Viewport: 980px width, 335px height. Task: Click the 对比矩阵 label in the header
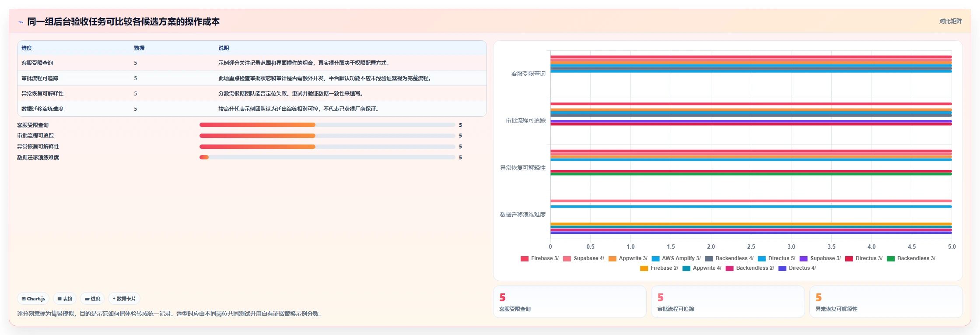pos(950,21)
